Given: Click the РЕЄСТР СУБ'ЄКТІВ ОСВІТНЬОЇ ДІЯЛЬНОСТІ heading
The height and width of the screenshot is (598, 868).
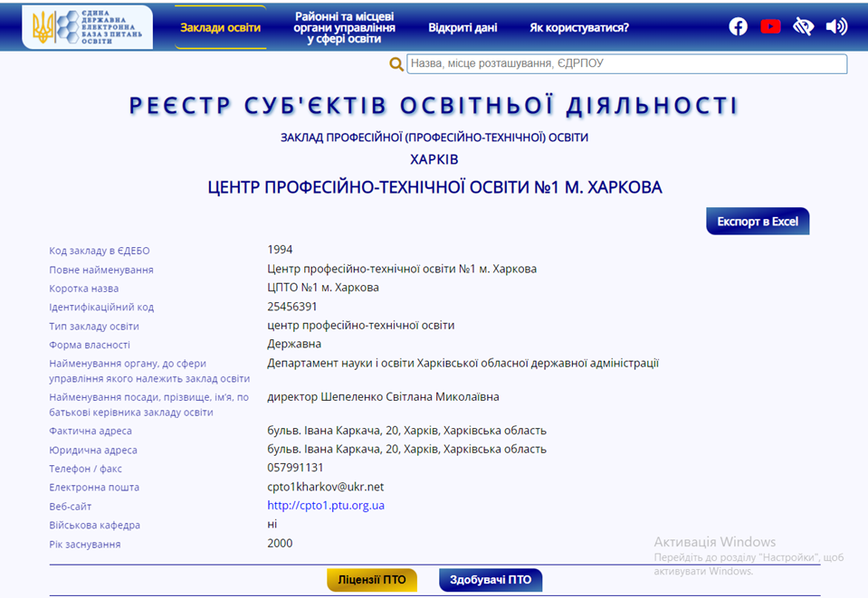Looking at the screenshot, I should pyautogui.click(x=434, y=106).
